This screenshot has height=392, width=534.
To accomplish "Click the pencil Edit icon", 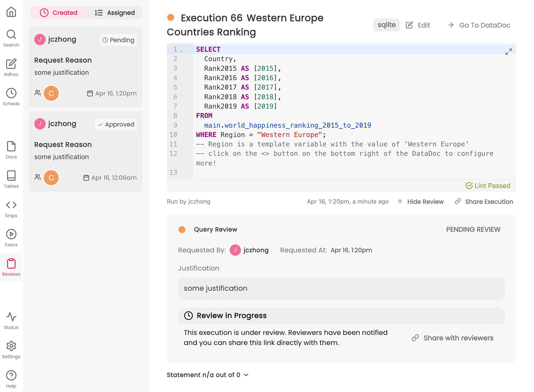I will click(x=409, y=25).
